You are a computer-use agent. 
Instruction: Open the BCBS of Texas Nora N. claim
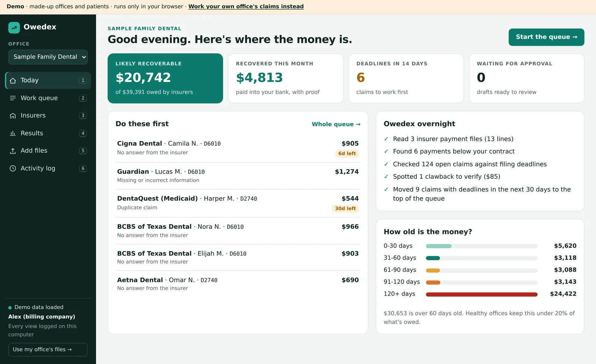[x=238, y=231]
